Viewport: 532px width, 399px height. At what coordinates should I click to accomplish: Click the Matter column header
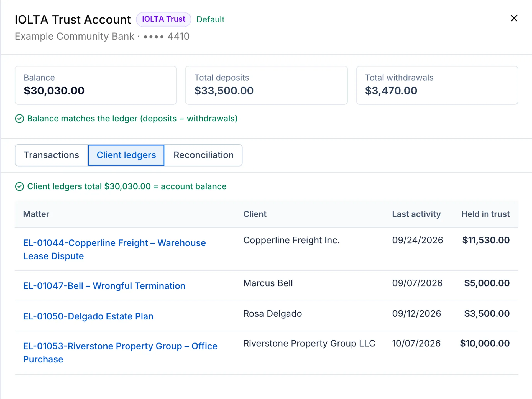point(36,214)
